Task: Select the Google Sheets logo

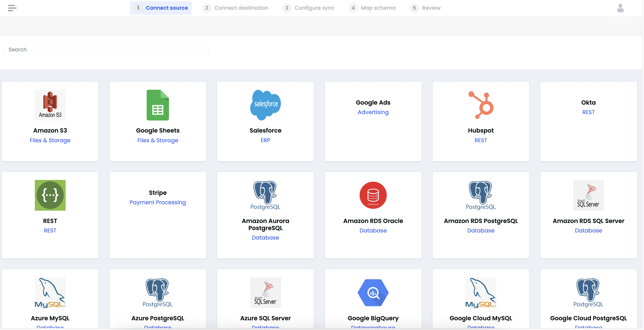Action: click(158, 105)
